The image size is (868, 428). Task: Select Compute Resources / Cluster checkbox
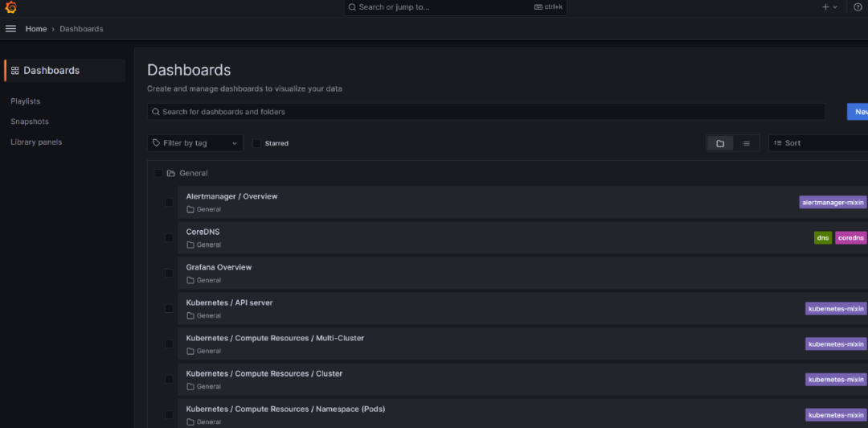click(x=169, y=380)
